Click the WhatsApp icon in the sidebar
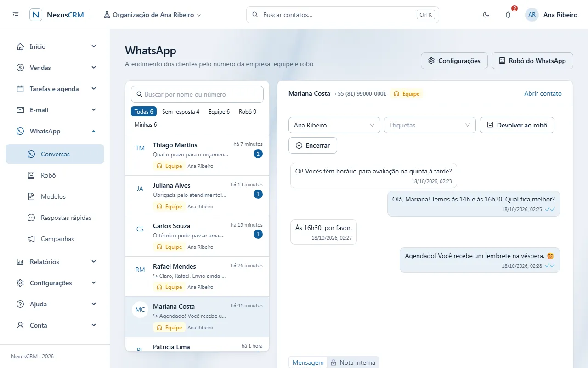The image size is (588, 368). (x=20, y=131)
